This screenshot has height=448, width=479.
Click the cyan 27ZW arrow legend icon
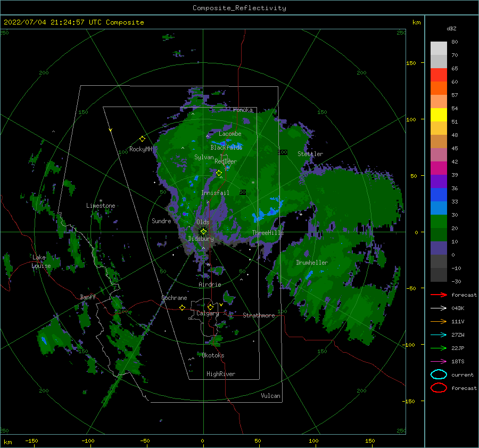[439, 335]
